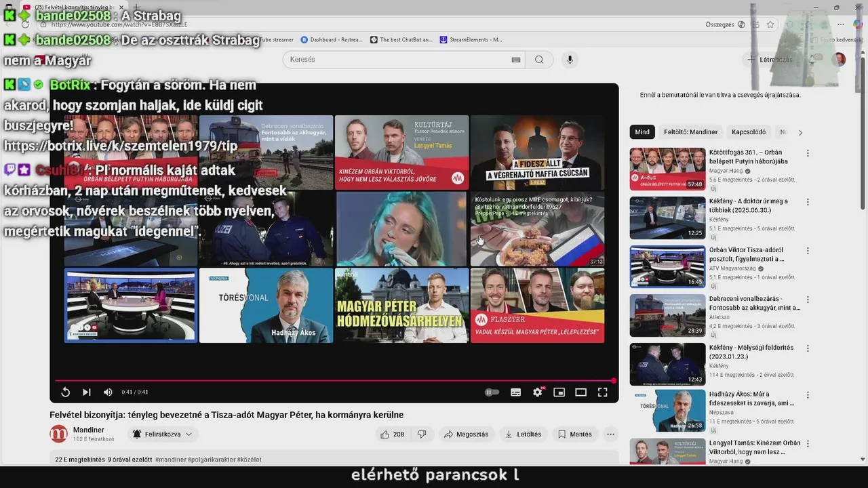
Task: Save video with Mentés button
Action: coord(575,434)
